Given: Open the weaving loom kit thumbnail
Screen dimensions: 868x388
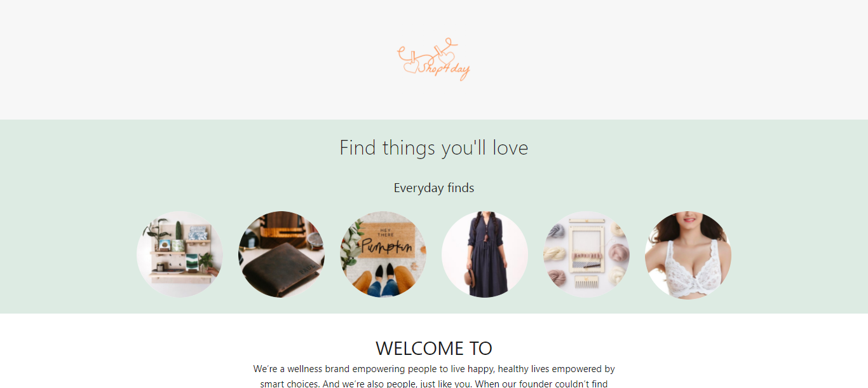Looking at the screenshot, I should click(587, 254).
